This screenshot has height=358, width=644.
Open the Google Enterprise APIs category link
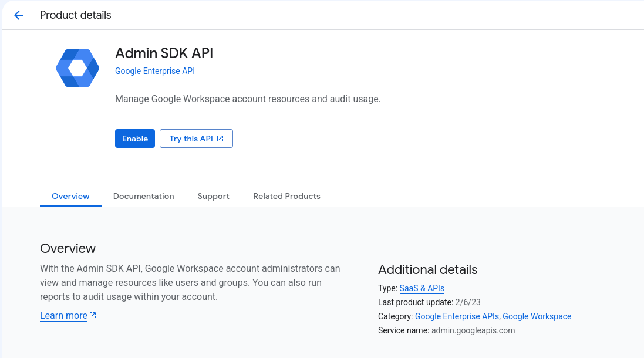coord(457,316)
